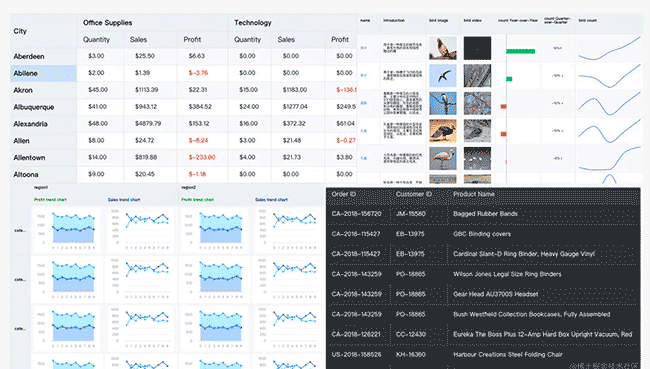Select the Aberdeen city row header
This screenshot has width=650, height=369.
[x=44, y=56]
